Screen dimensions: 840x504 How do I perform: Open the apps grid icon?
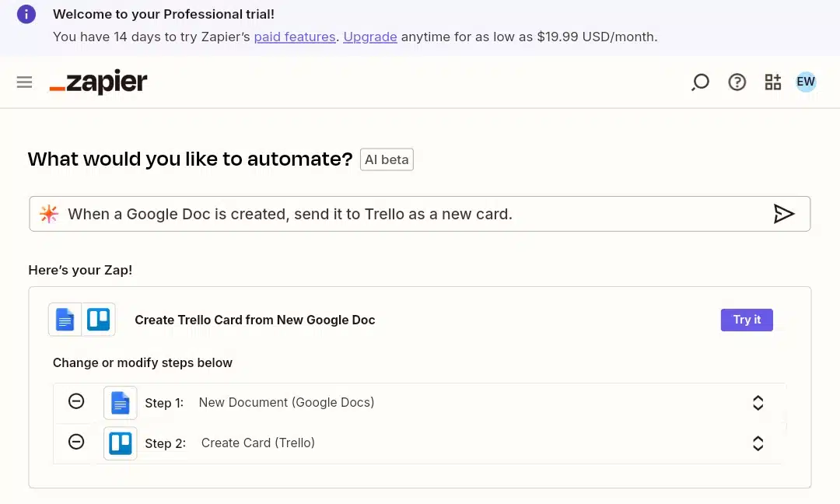[772, 82]
